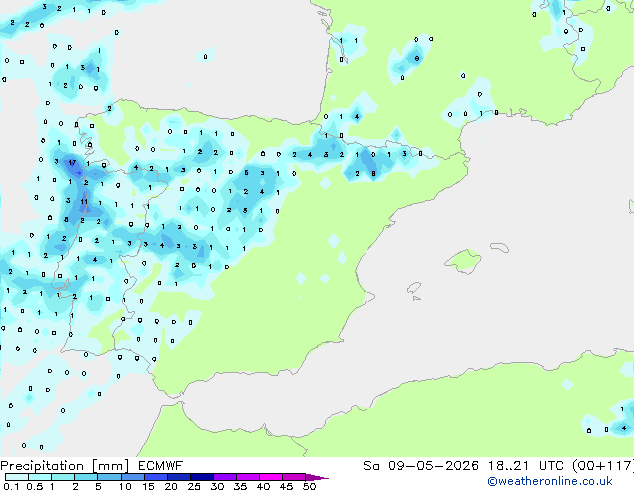Click the 1–2 mm legend swatch
Image resolution: width=634 pixels, height=490 pixels.
click(63, 477)
